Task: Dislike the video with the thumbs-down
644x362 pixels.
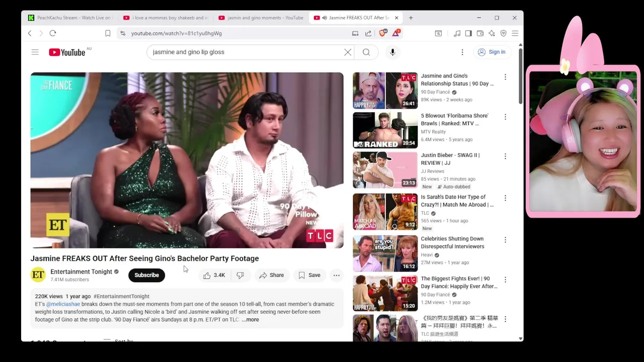Action: (x=240, y=275)
